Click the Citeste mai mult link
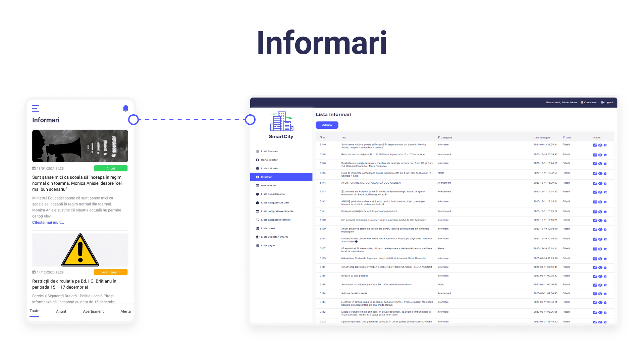 pyautogui.click(x=48, y=223)
